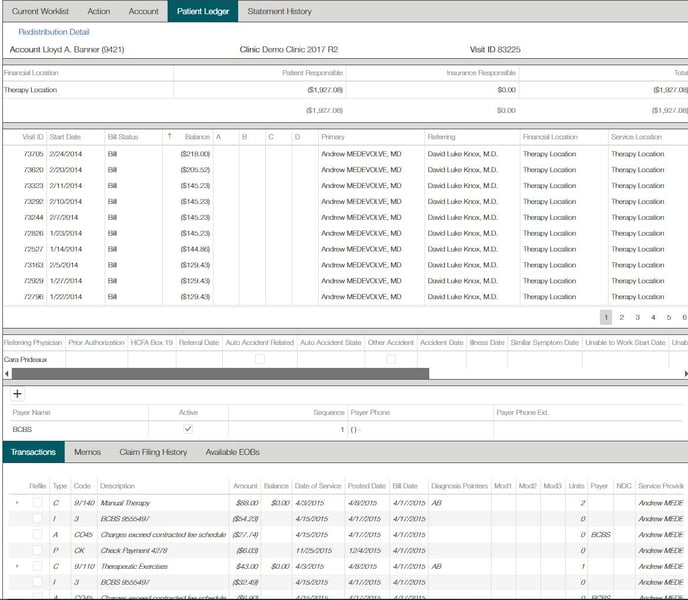The width and height of the screenshot is (688, 600).
Task: Click left arrow of horizontal scrollbar
Action: (x=4, y=373)
